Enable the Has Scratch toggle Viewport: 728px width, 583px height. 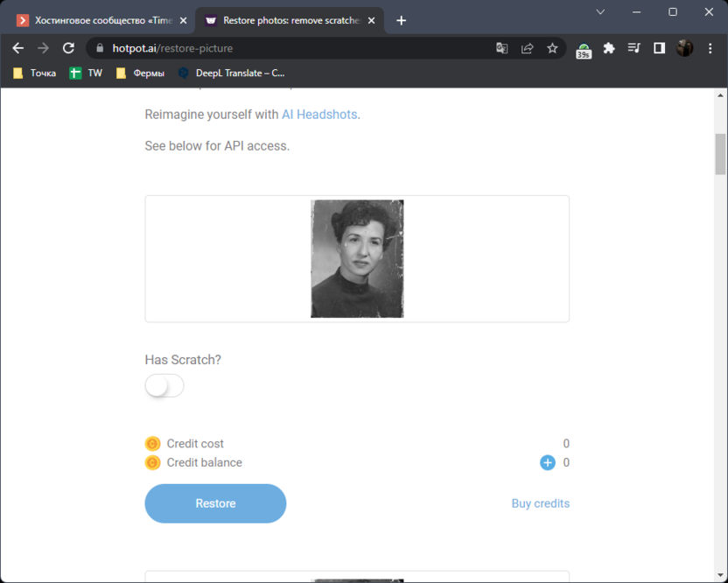coord(164,386)
